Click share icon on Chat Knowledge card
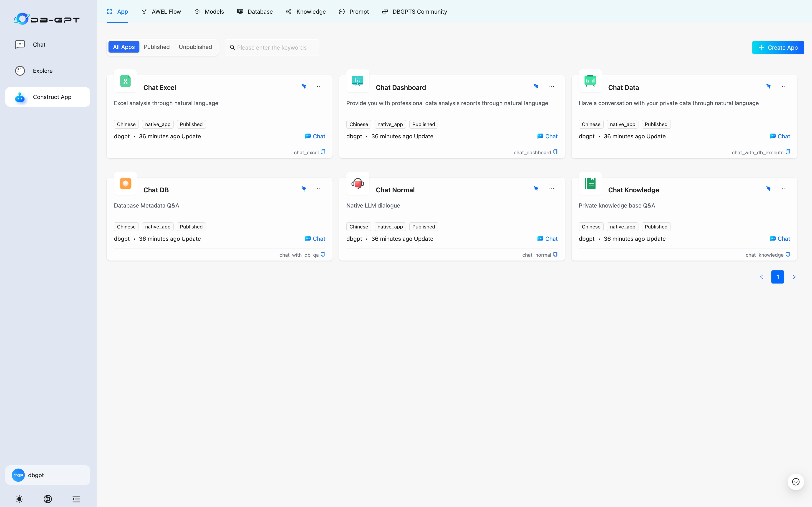Viewport: 812px width, 507px height. pos(768,189)
